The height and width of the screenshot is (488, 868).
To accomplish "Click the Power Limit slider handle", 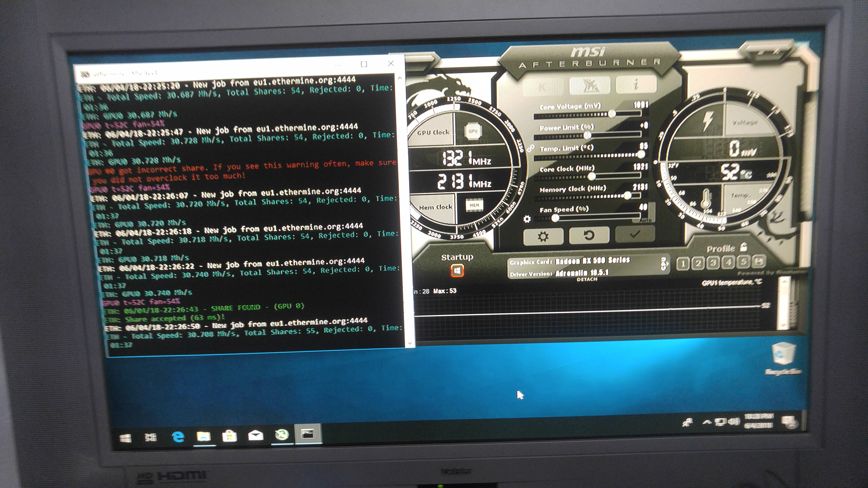I will coord(587,135).
